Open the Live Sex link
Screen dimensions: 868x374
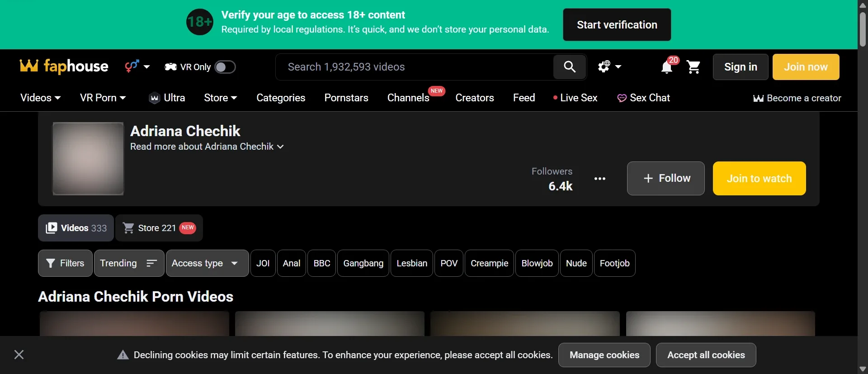pos(575,98)
